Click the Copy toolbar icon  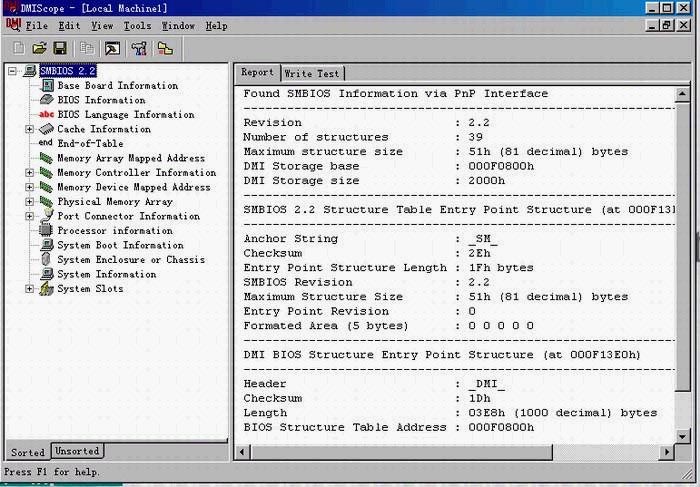click(87, 48)
